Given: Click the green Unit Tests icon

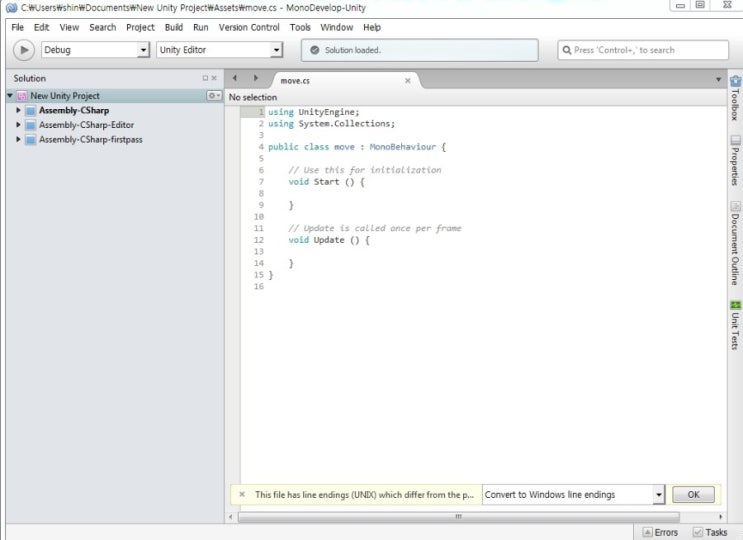Looking at the screenshot, I should (735, 305).
